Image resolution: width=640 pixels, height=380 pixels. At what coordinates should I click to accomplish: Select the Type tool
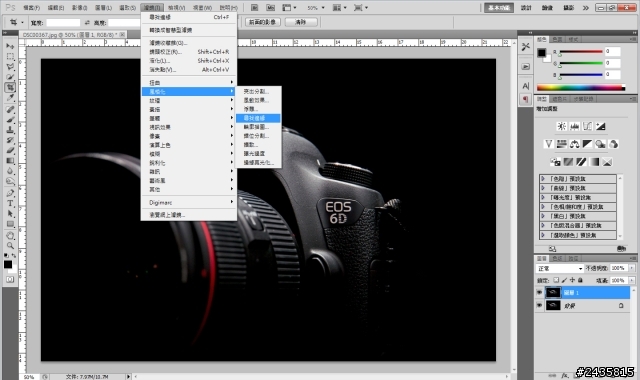click(10, 203)
